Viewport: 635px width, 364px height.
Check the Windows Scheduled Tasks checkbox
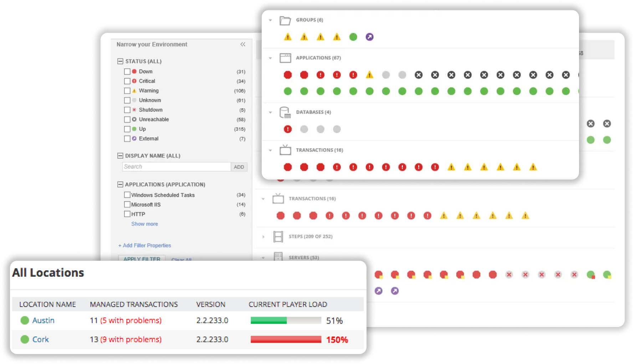[127, 195]
